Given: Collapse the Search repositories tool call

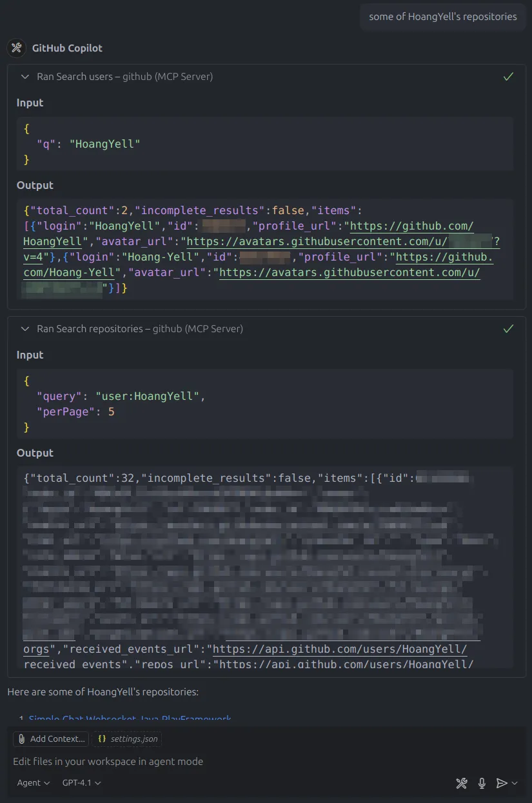Looking at the screenshot, I should coord(25,329).
